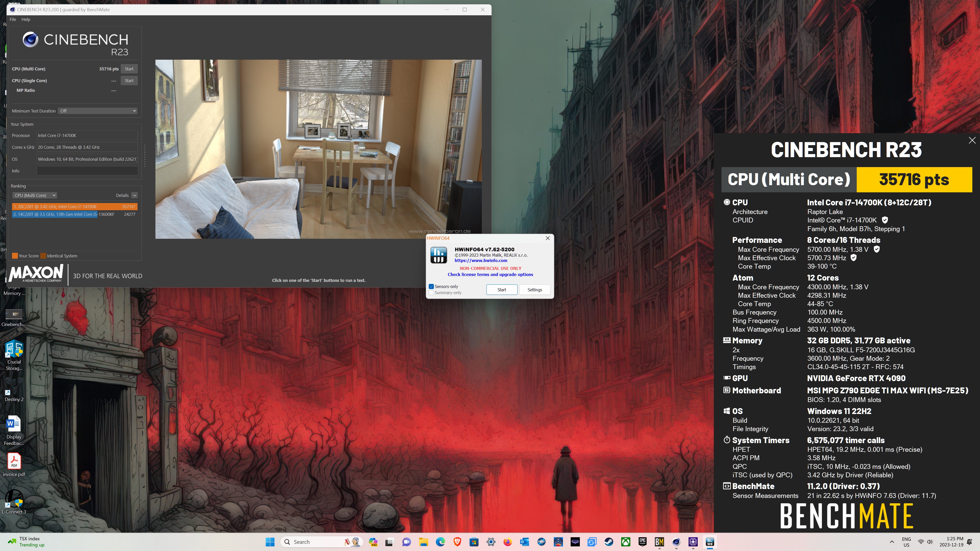This screenshot has height=551, width=980.
Task: Launch Steam from the taskbar
Action: [609, 542]
